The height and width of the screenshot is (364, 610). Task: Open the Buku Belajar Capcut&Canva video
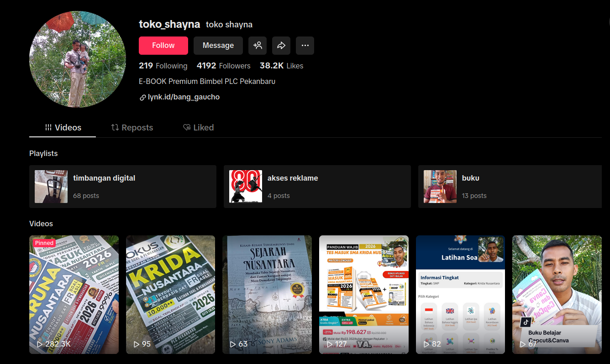(x=557, y=294)
